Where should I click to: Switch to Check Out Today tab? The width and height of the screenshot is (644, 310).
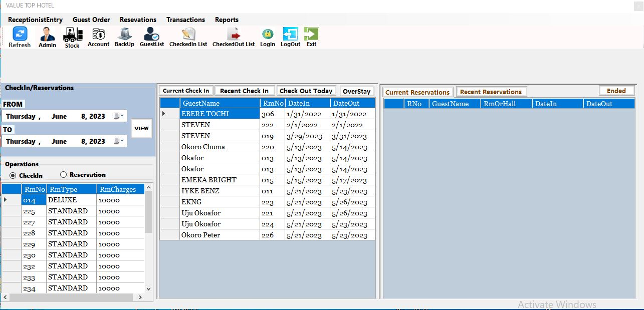pos(306,91)
